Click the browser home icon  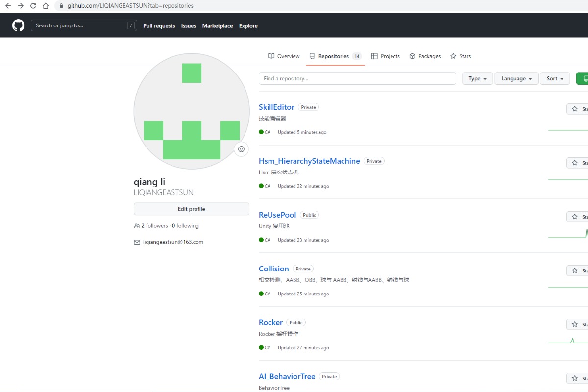click(46, 6)
